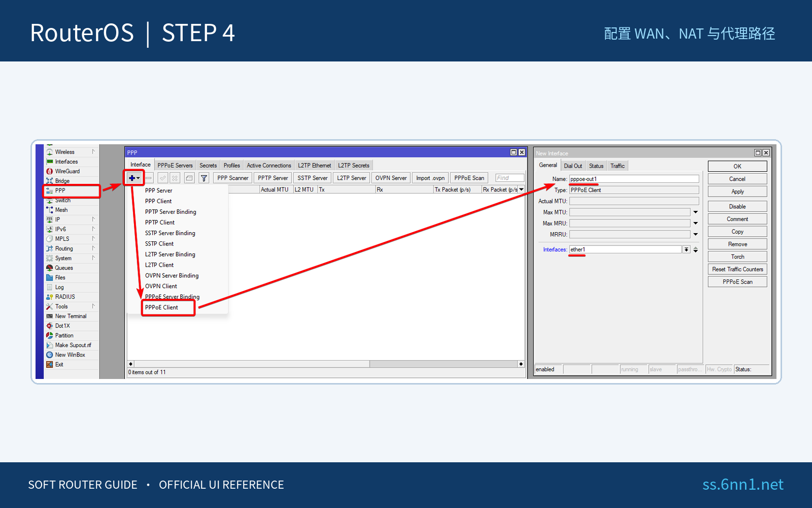Click the Apply button

click(737, 192)
